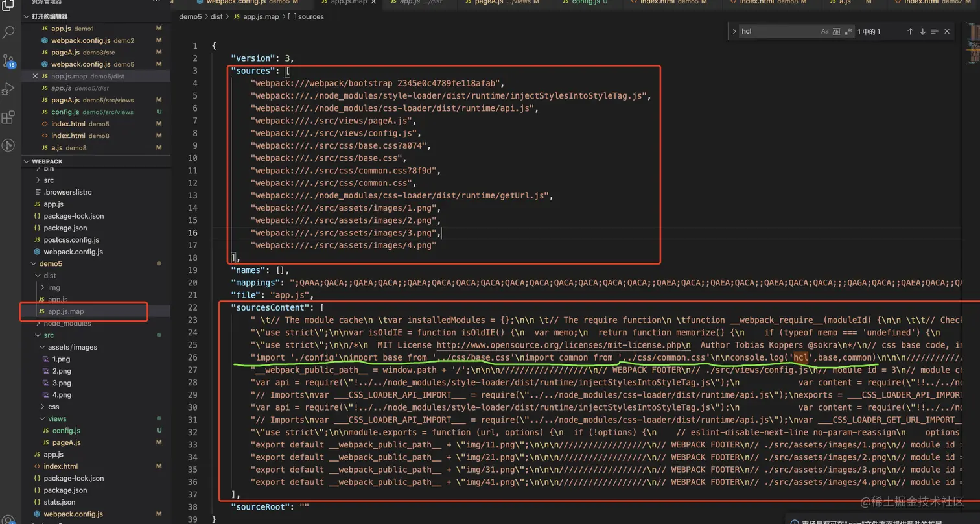
Task: Click the "mappings" key in the editor
Action: (x=255, y=283)
